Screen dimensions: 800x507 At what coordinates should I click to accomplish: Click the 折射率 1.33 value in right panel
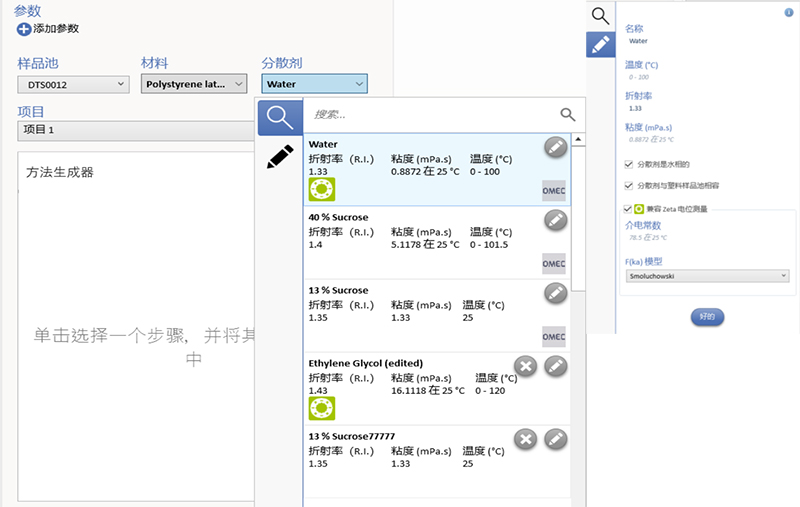[635, 109]
